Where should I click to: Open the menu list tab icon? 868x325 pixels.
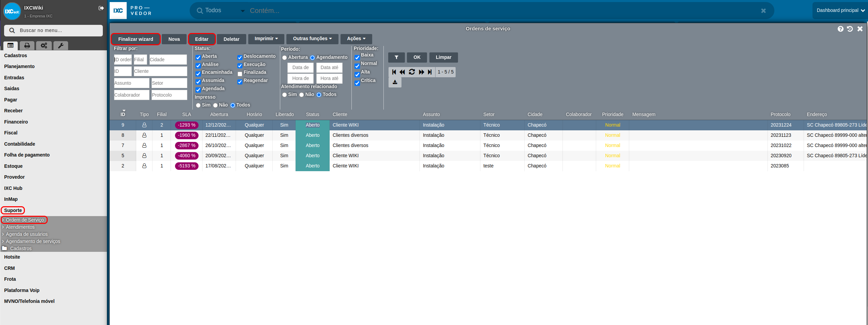point(11,45)
